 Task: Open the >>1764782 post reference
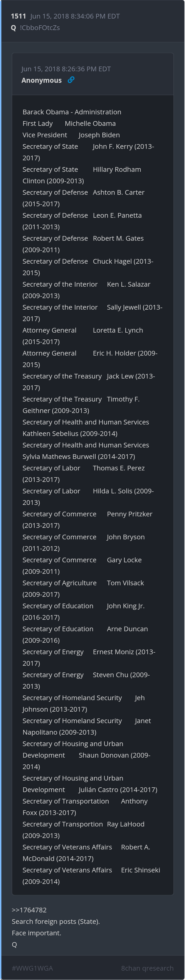[x=29, y=910]
